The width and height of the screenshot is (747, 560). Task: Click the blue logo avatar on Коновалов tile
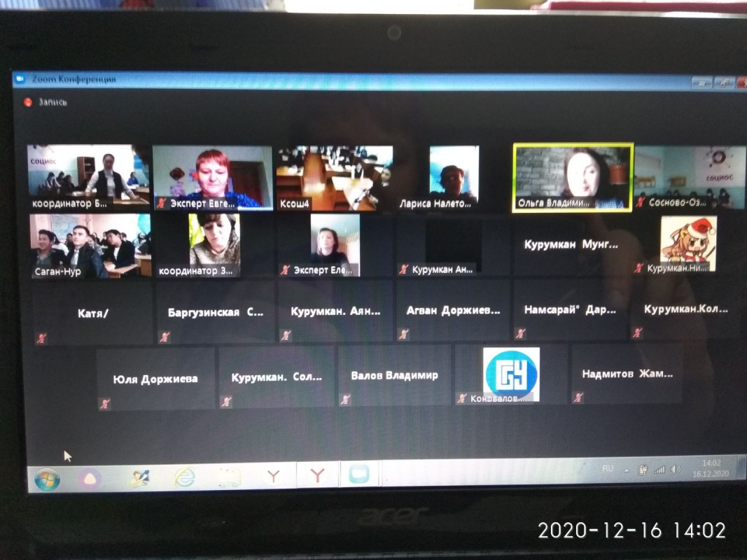coord(511,371)
